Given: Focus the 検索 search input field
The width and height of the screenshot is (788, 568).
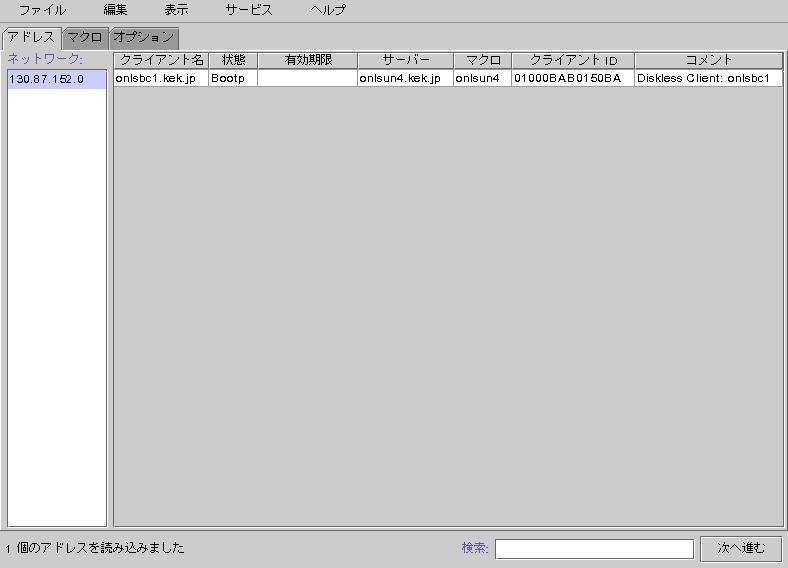Looking at the screenshot, I should (595, 549).
